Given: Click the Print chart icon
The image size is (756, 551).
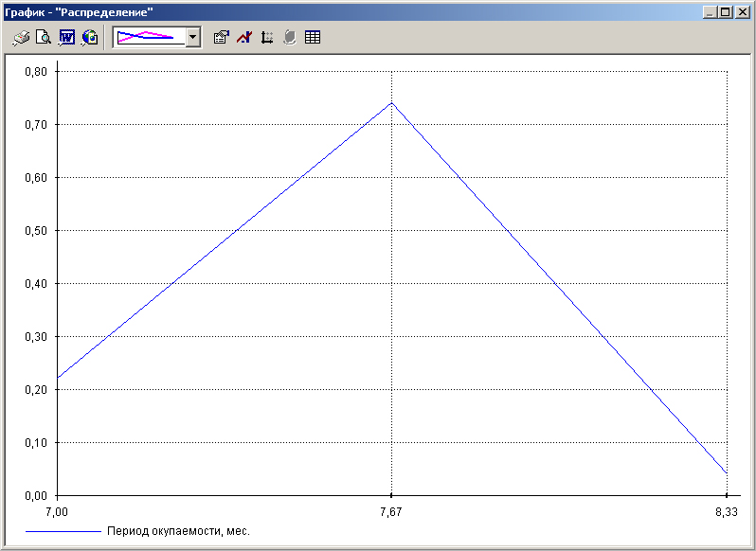Looking at the screenshot, I should pyautogui.click(x=21, y=38).
